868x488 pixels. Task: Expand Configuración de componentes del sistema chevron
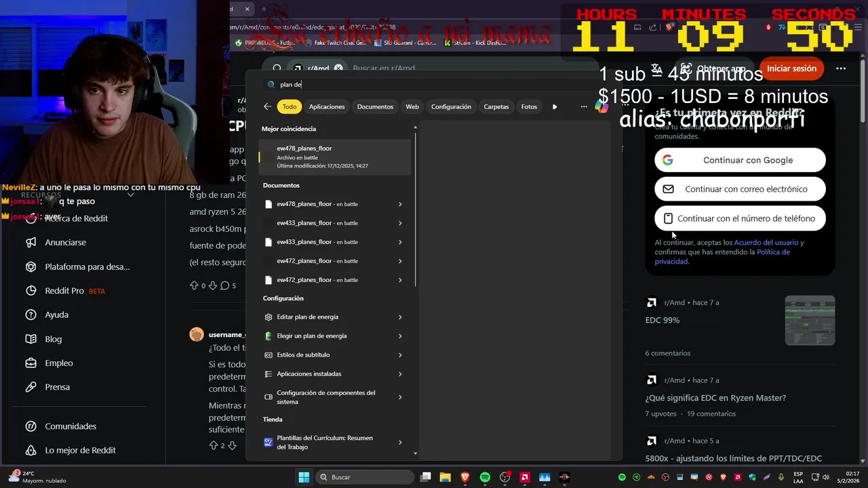[400, 397]
